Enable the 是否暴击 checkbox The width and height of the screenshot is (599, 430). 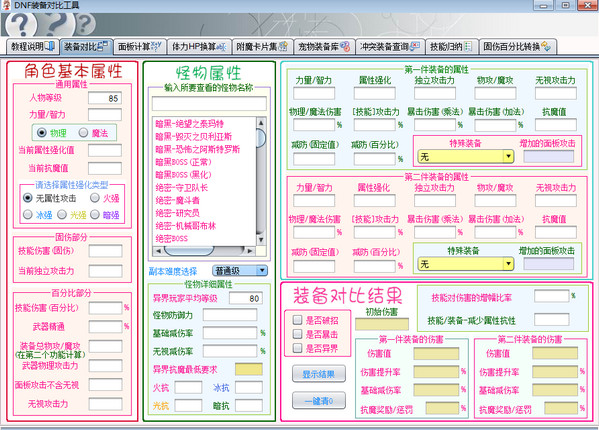pyautogui.click(x=297, y=334)
